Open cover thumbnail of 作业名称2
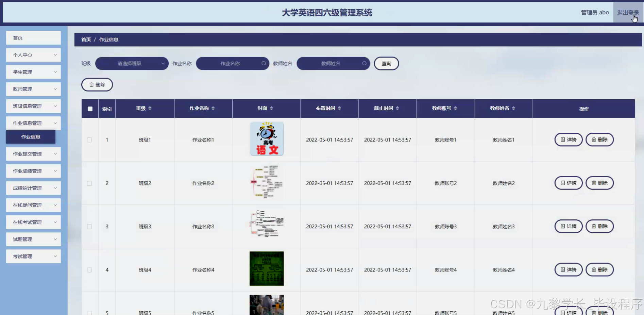This screenshot has width=644, height=315. coord(267,182)
